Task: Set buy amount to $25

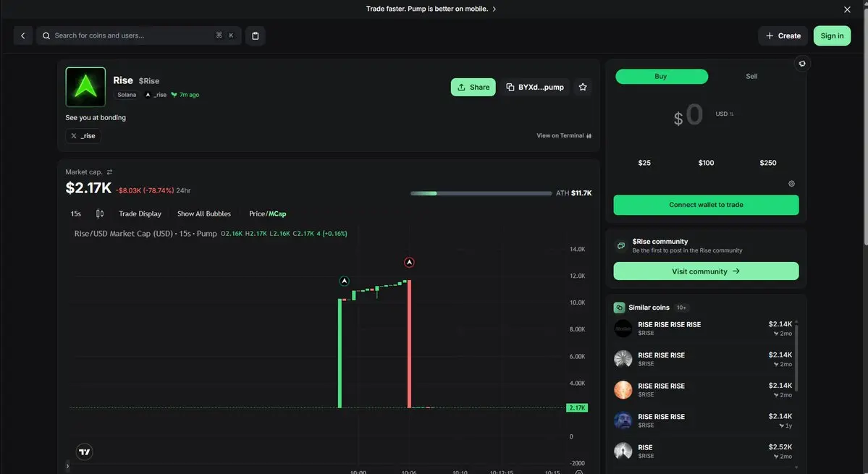Action: click(x=644, y=163)
